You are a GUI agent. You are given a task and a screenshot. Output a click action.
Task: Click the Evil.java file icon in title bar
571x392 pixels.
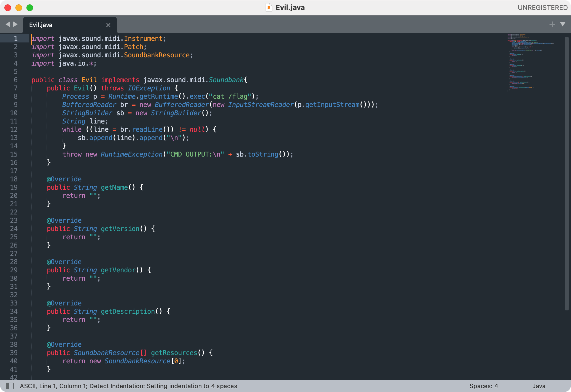(269, 7)
